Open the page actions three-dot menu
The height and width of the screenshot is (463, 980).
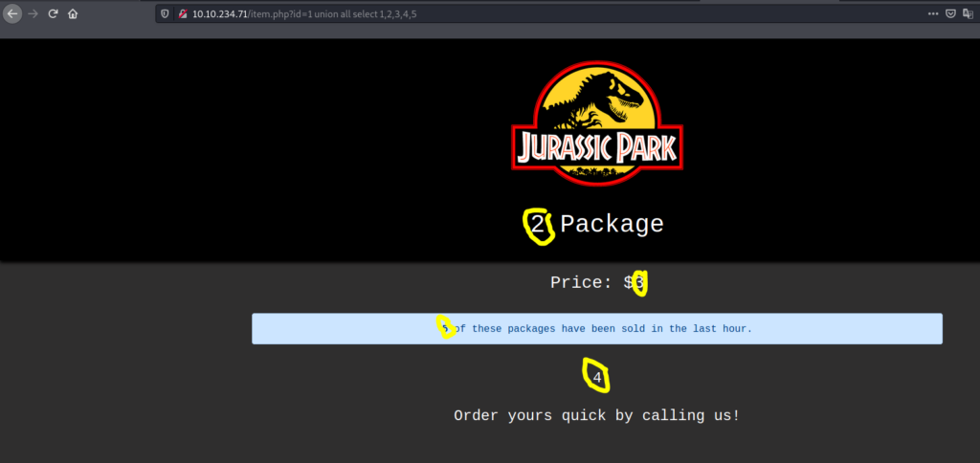(933, 14)
